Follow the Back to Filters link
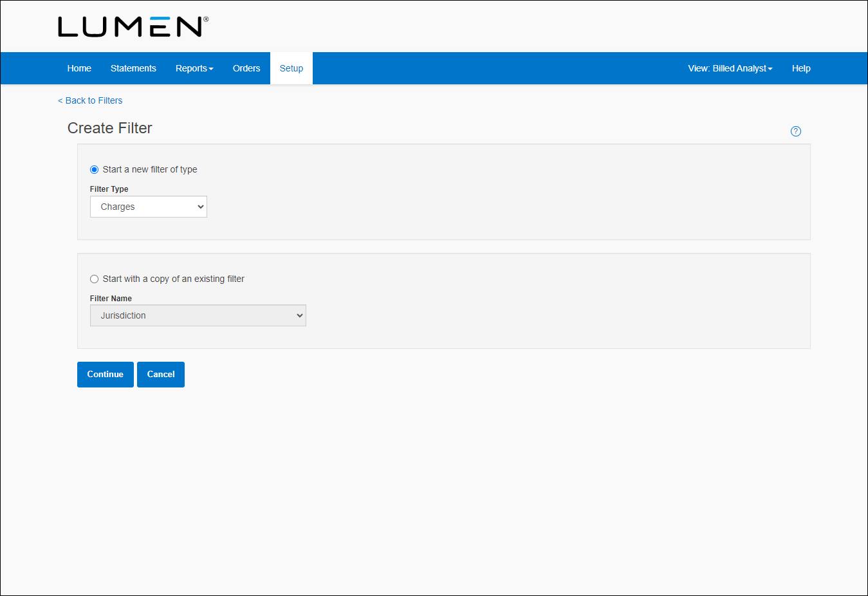The height and width of the screenshot is (596, 868). click(90, 100)
